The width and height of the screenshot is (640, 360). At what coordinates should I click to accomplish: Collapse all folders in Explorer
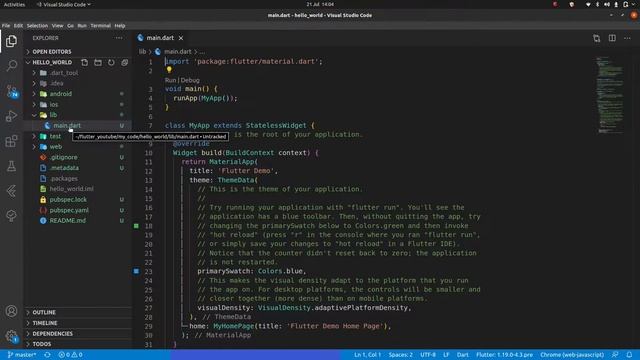tap(124, 62)
